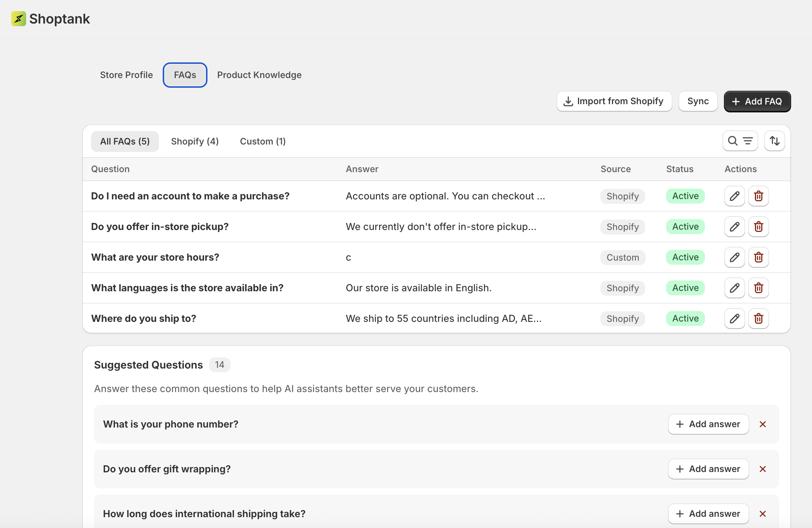Show Custom (1) FAQs only

click(263, 142)
